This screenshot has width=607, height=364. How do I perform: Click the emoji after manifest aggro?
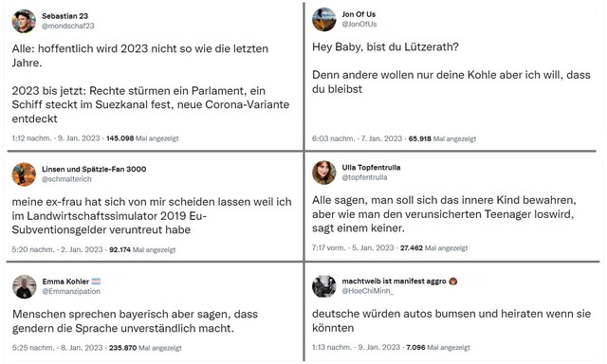(453, 282)
